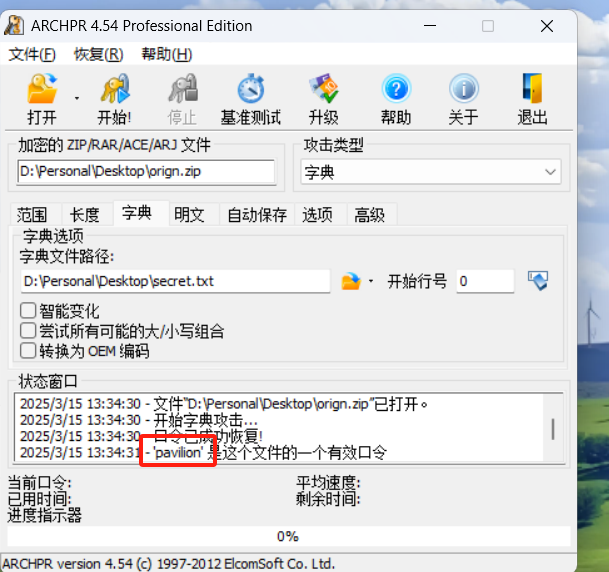This screenshot has width=609, height=572.
Task: Enable the 智能变化 checkbox
Action: coord(28,311)
